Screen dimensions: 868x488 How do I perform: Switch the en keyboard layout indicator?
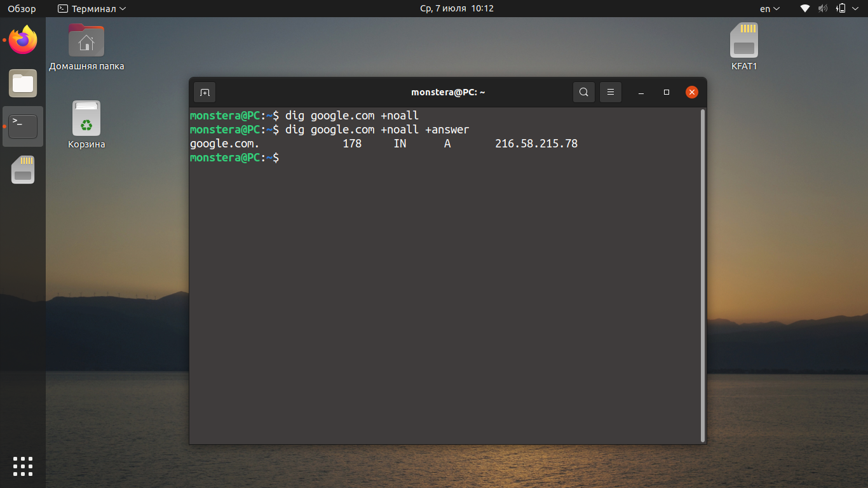coord(770,9)
